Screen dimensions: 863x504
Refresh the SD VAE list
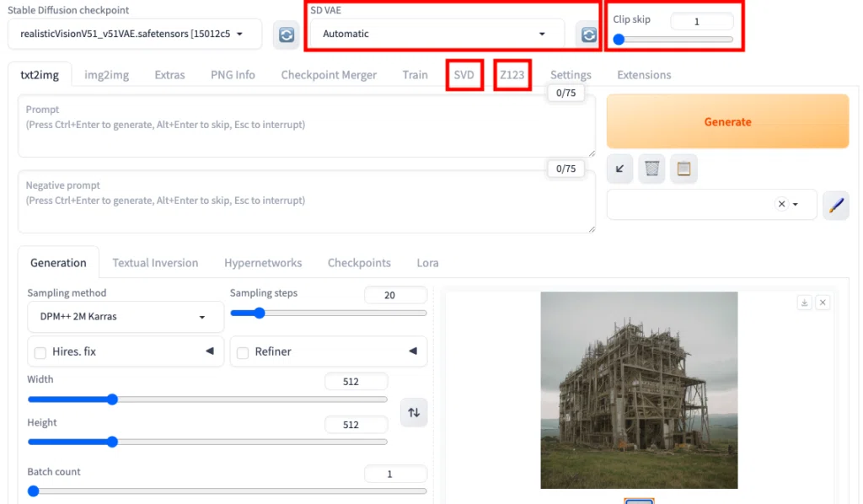point(588,35)
